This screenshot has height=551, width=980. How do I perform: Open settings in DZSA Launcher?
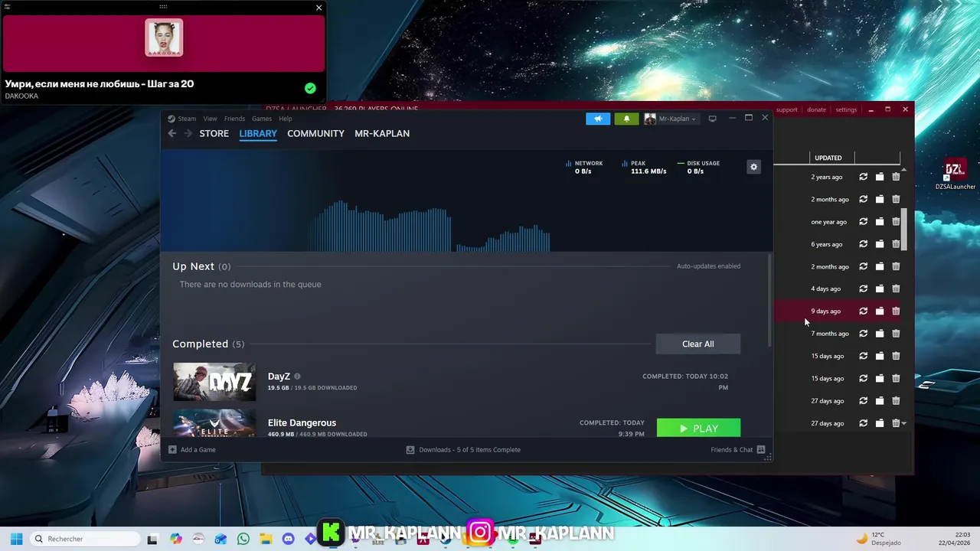click(846, 109)
